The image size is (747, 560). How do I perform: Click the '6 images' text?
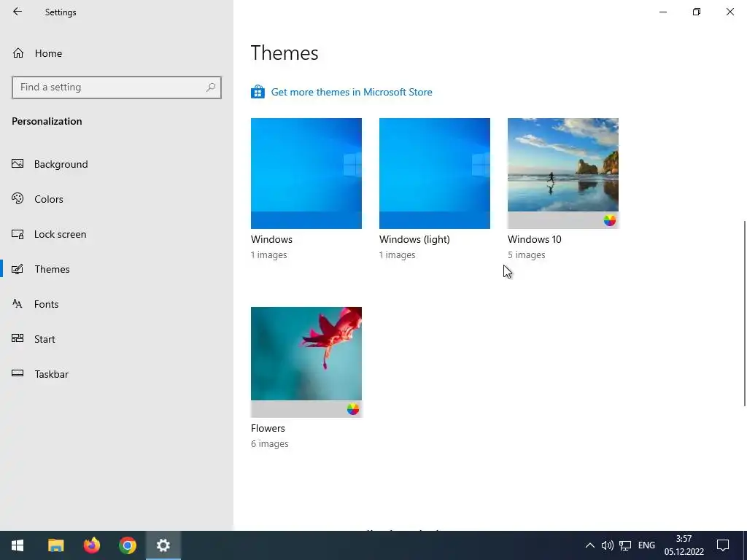click(x=270, y=444)
